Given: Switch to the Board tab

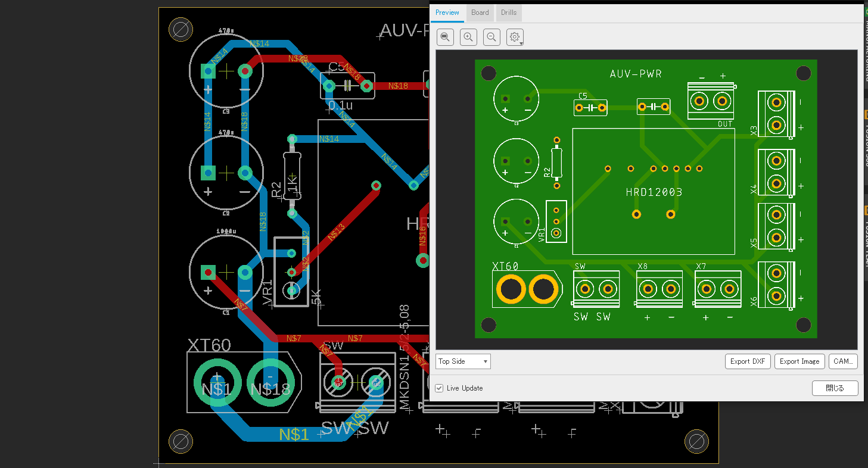Looking at the screenshot, I should [x=480, y=13].
